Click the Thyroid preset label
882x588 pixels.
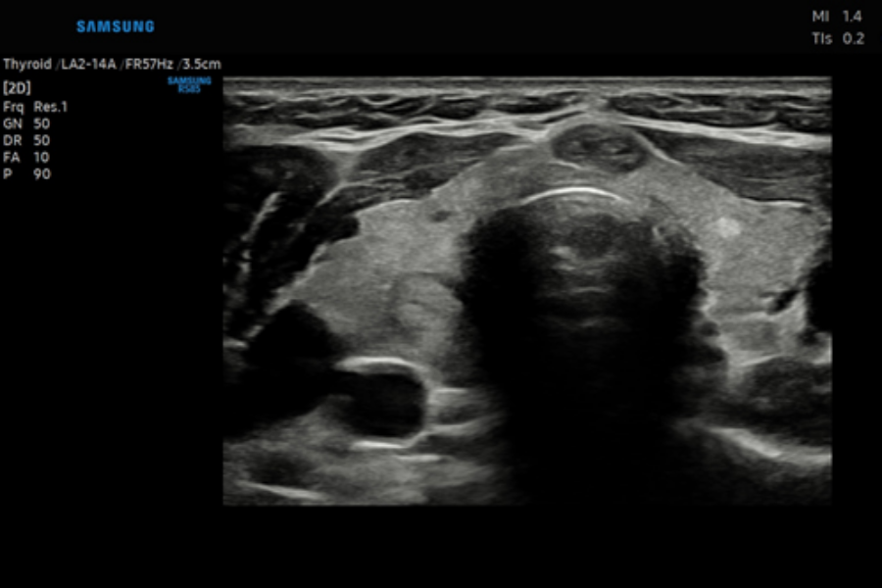tap(26, 64)
